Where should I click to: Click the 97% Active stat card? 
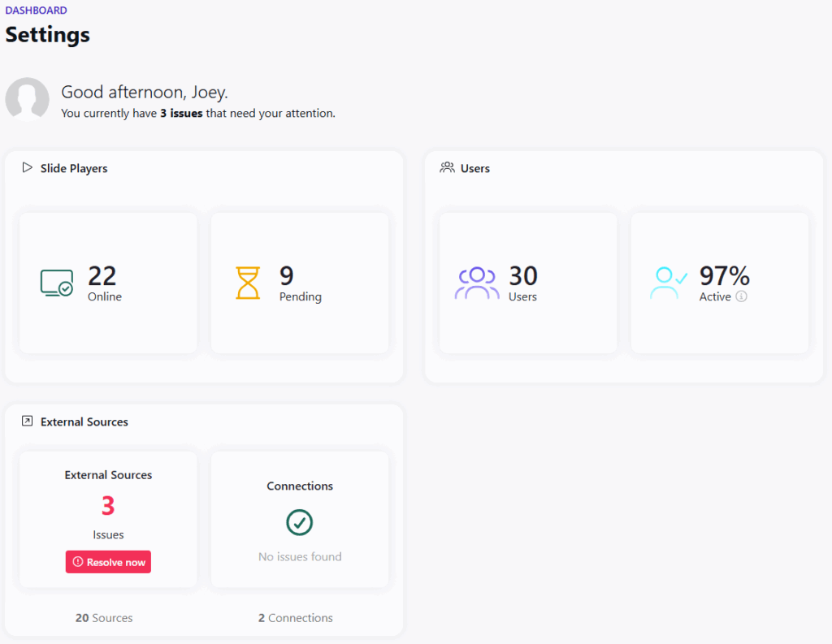(x=720, y=282)
